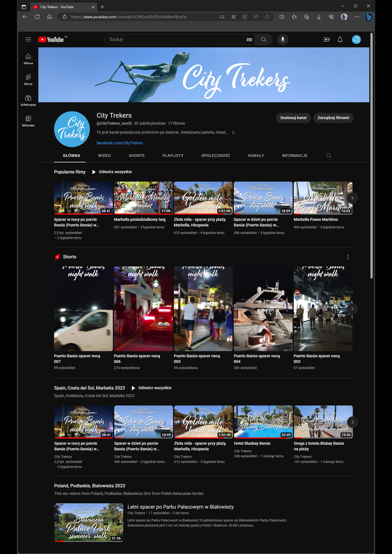Viewport: 392px width, 554px height.
Task: Play all Marbella 2023 playlist videos
Action: 151,388
